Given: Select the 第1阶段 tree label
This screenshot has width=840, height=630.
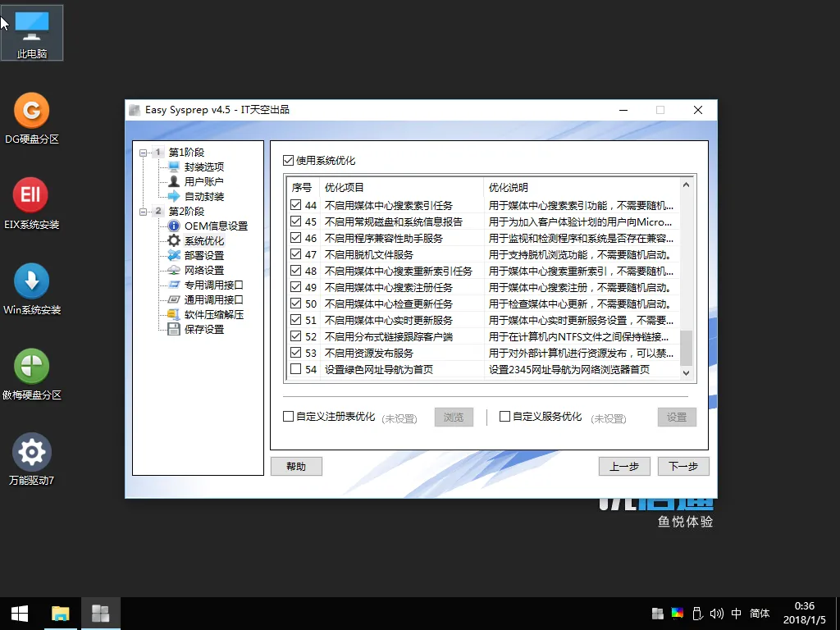Looking at the screenshot, I should coord(186,152).
